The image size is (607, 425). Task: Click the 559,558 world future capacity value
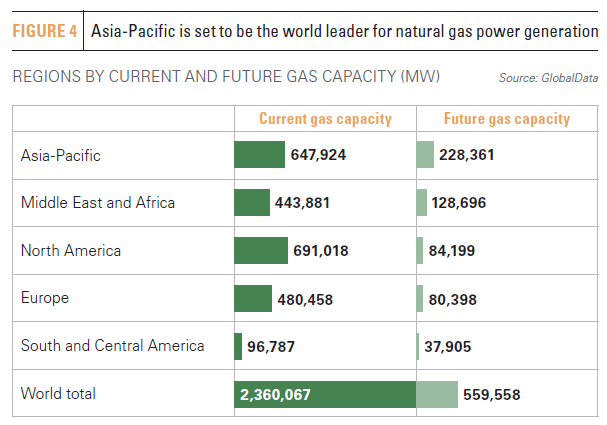coord(492,395)
